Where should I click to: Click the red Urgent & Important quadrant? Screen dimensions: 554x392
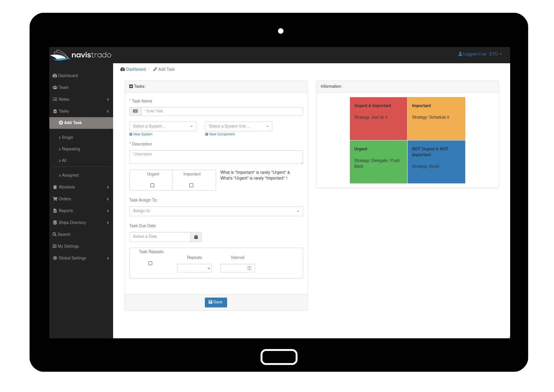pyautogui.click(x=378, y=119)
